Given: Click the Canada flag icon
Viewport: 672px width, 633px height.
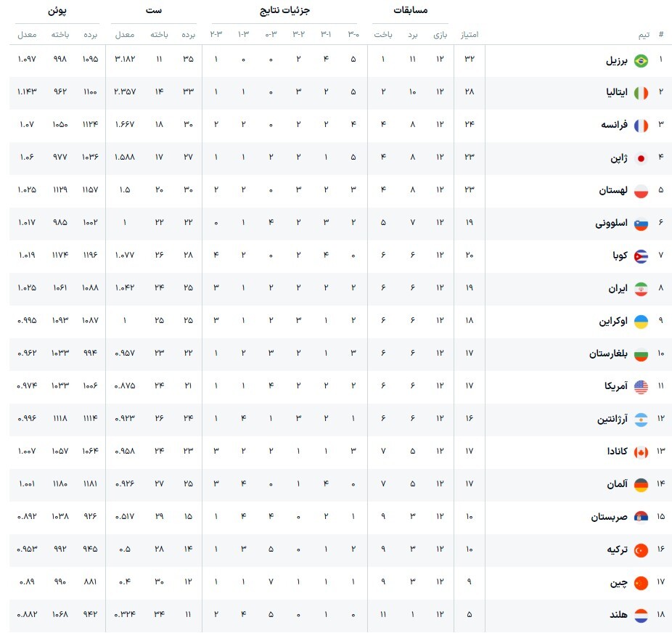Looking at the screenshot, I should pyautogui.click(x=641, y=452).
